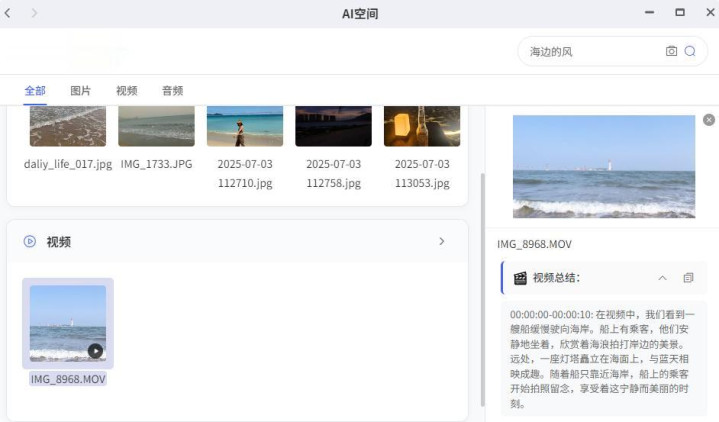Open the IMG_1733.JPG thumbnail
This screenshot has width=719, height=422.
[156, 126]
